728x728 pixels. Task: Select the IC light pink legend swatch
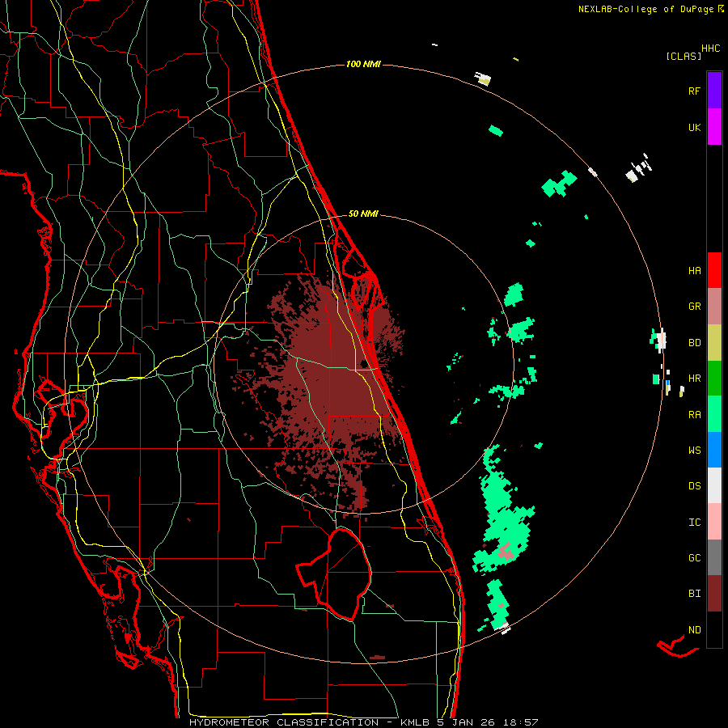pos(714,522)
